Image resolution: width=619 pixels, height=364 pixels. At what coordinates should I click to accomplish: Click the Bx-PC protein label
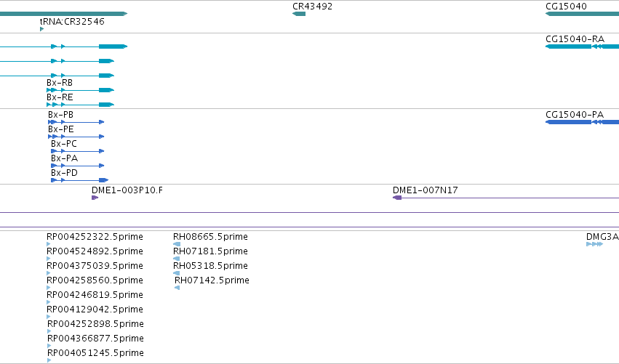[64, 144]
